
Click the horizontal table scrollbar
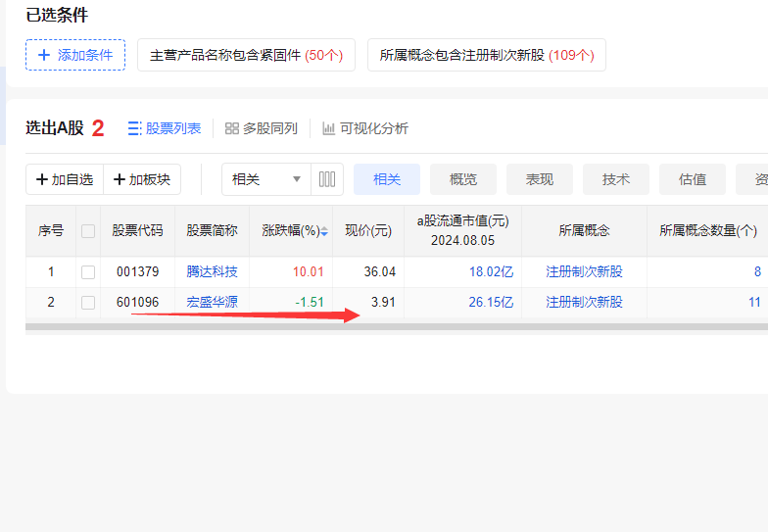(x=397, y=327)
